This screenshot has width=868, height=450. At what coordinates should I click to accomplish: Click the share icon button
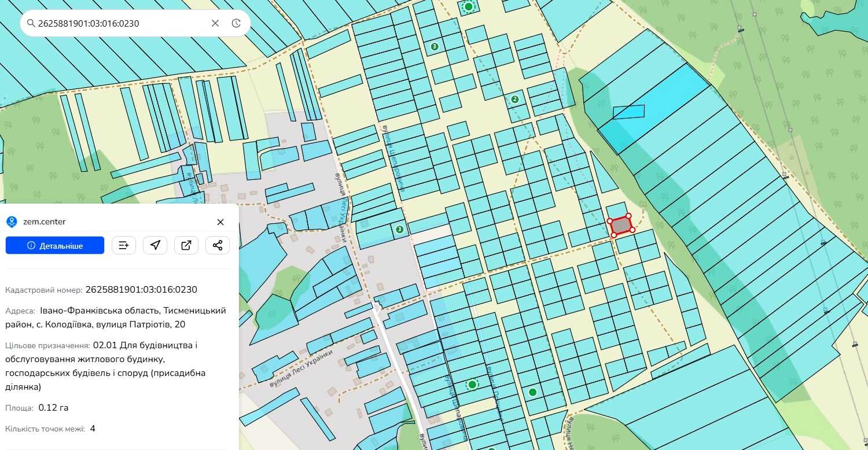point(218,245)
